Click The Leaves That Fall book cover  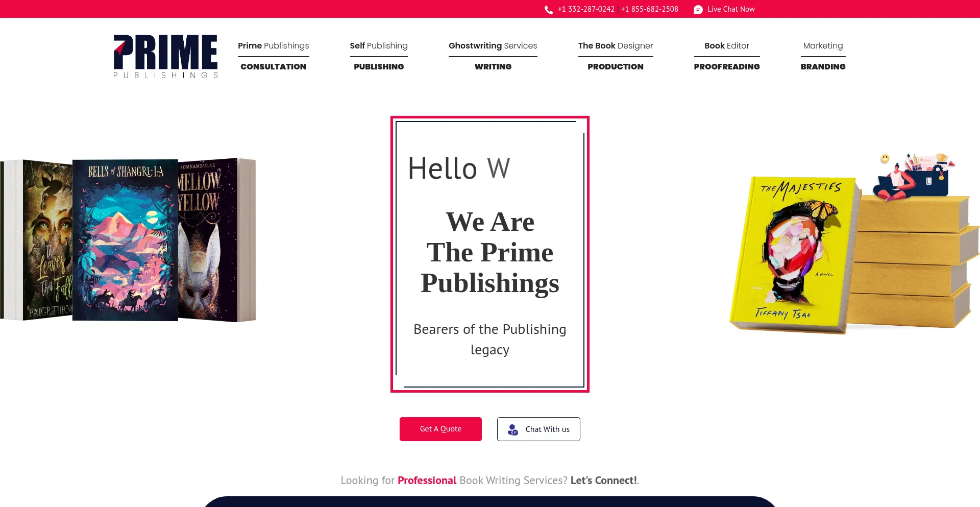(x=47, y=240)
